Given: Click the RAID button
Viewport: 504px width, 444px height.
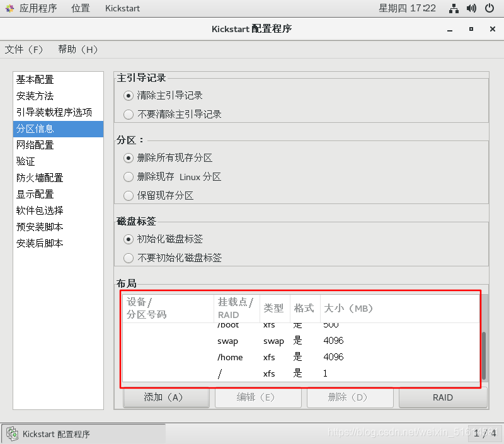Looking at the screenshot, I should click(x=443, y=397).
